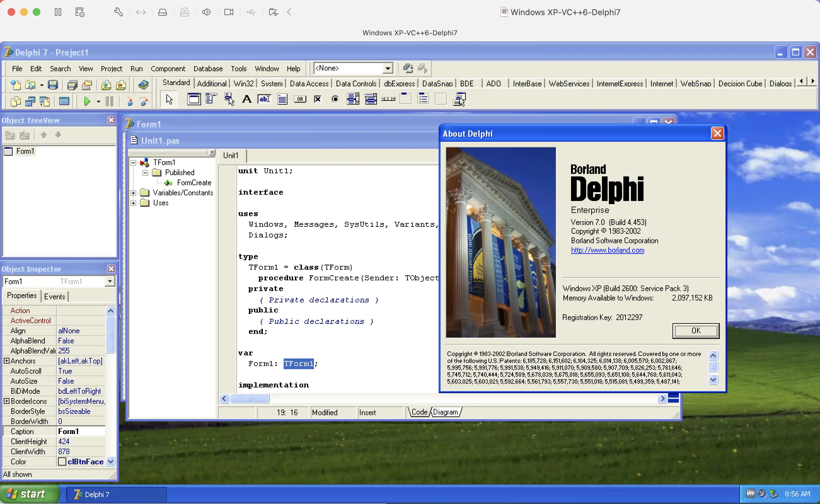Click the View Form icon

tap(30, 101)
